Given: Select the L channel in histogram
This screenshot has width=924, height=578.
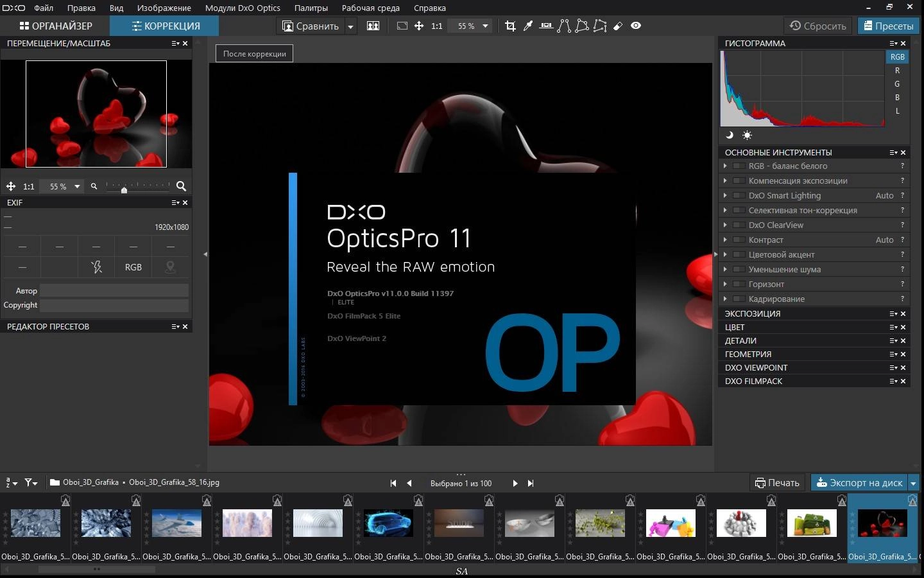Looking at the screenshot, I should (x=897, y=110).
